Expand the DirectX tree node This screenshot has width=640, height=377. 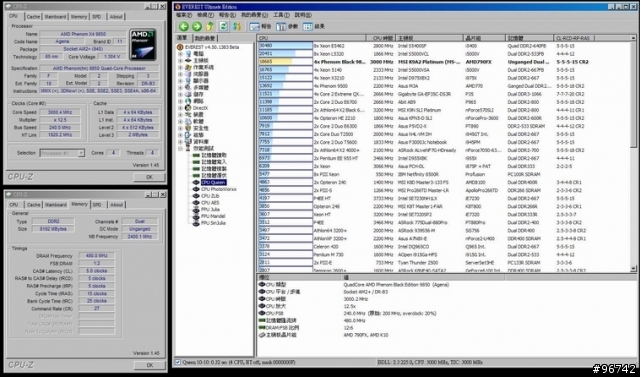(x=180, y=108)
